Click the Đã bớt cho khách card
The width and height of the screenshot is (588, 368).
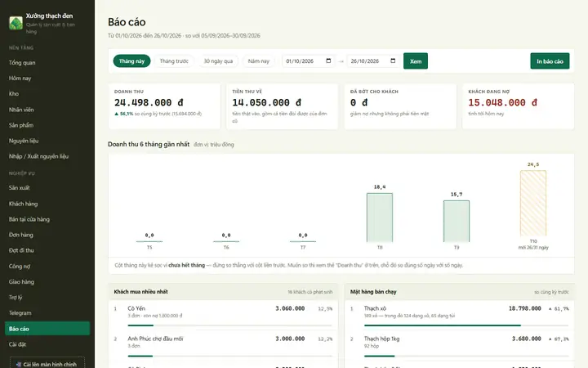click(400, 106)
